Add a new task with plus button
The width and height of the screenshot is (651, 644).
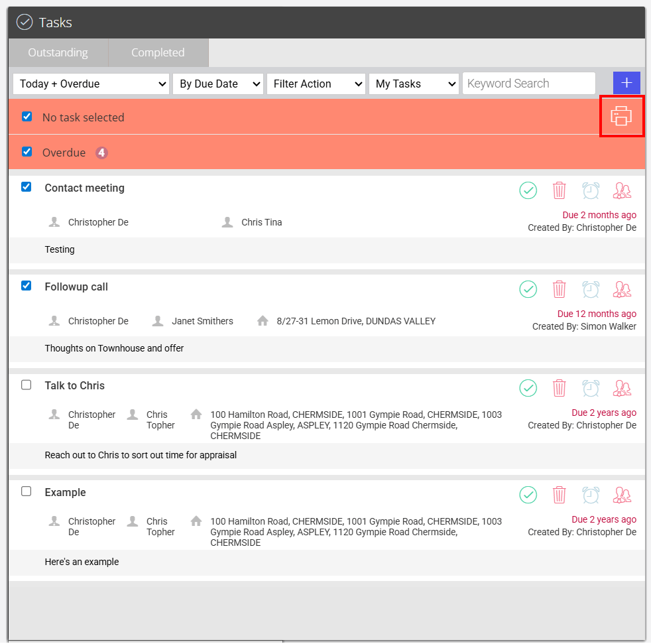626,83
